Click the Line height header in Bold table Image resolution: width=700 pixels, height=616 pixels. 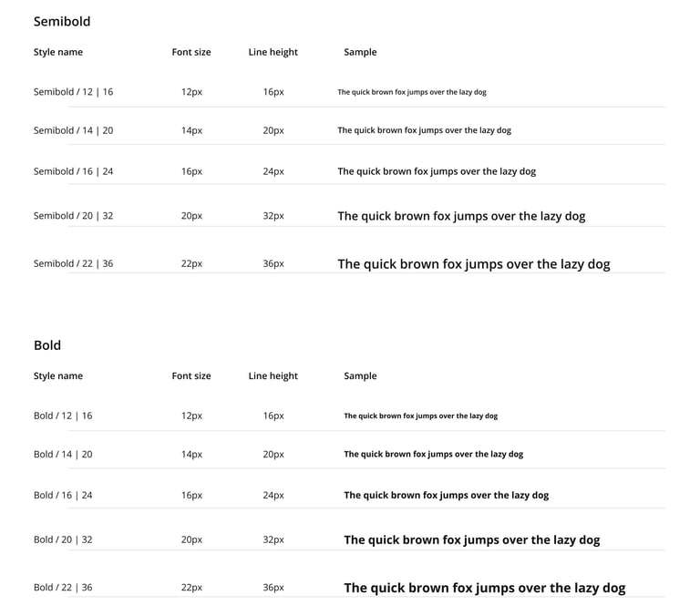tap(273, 376)
